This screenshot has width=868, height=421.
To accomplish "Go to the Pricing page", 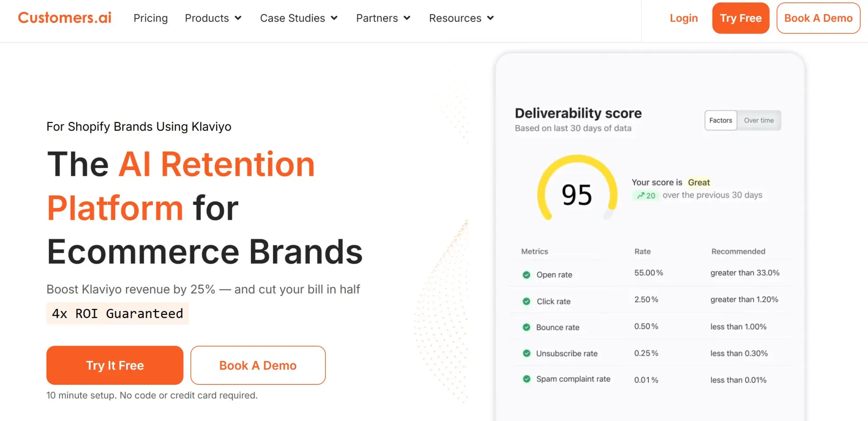I will (x=151, y=18).
